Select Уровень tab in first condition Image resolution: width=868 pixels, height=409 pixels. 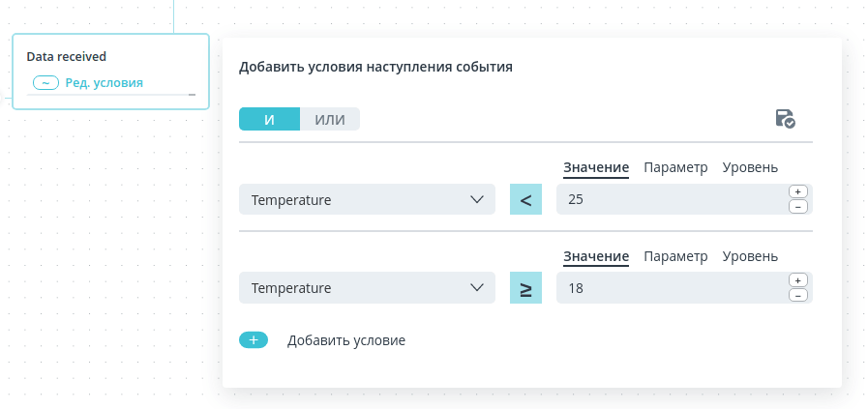[x=750, y=167]
